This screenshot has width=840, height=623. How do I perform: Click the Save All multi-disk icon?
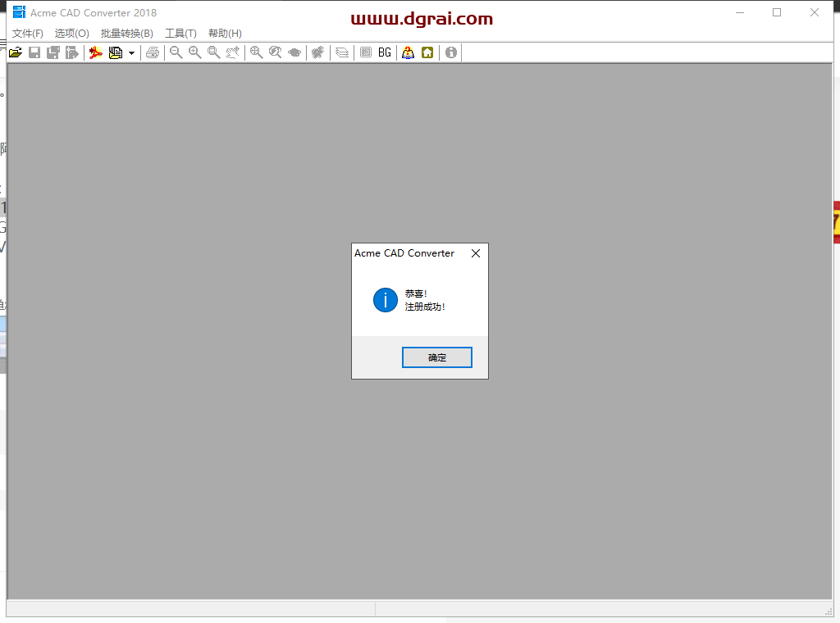pos(53,52)
